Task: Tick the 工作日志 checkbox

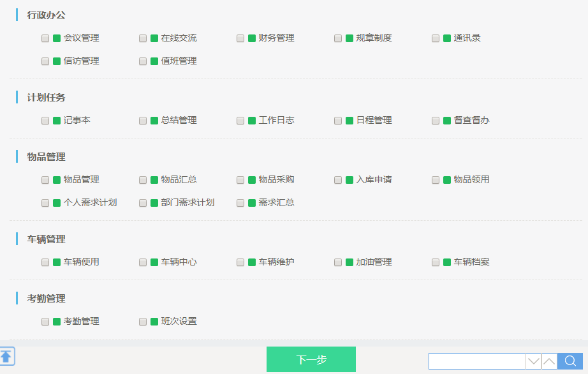Action: (240, 121)
